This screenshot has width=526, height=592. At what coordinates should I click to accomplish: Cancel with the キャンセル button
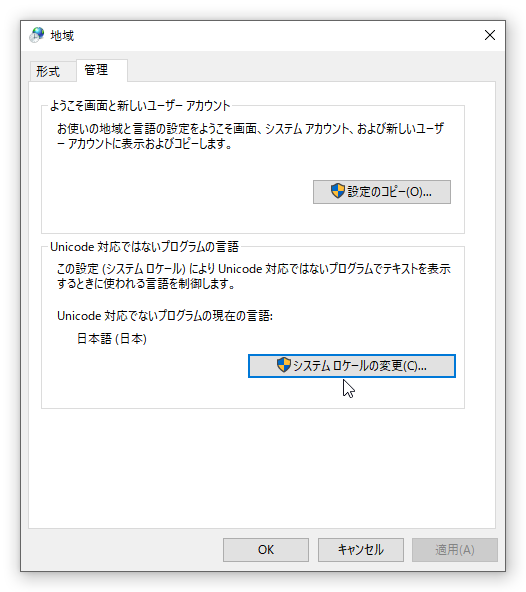coord(360,549)
